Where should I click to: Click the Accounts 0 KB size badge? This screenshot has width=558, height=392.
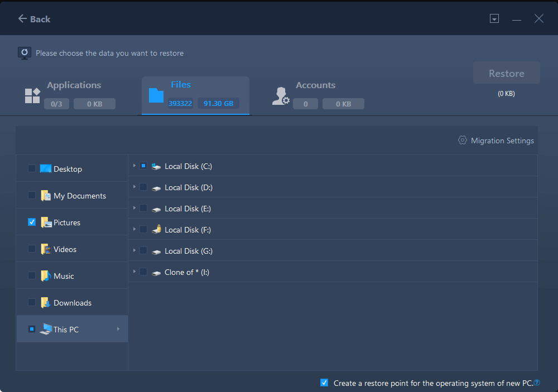point(343,104)
